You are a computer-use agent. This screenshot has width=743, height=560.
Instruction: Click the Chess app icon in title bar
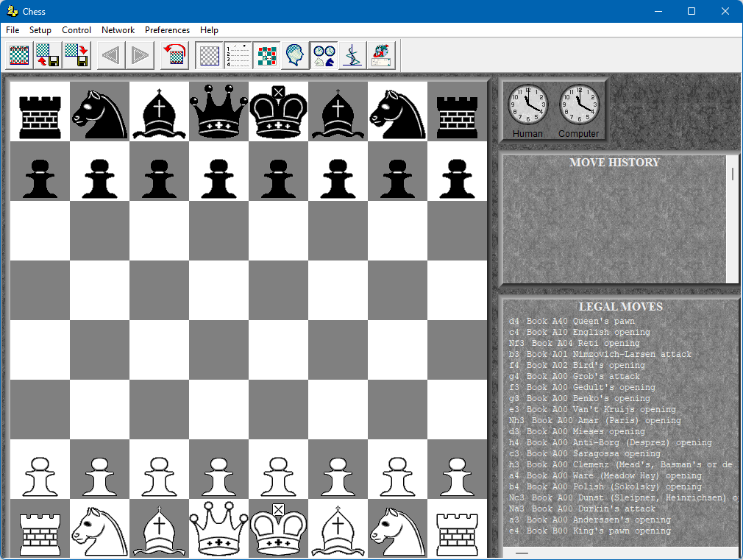[13, 11]
